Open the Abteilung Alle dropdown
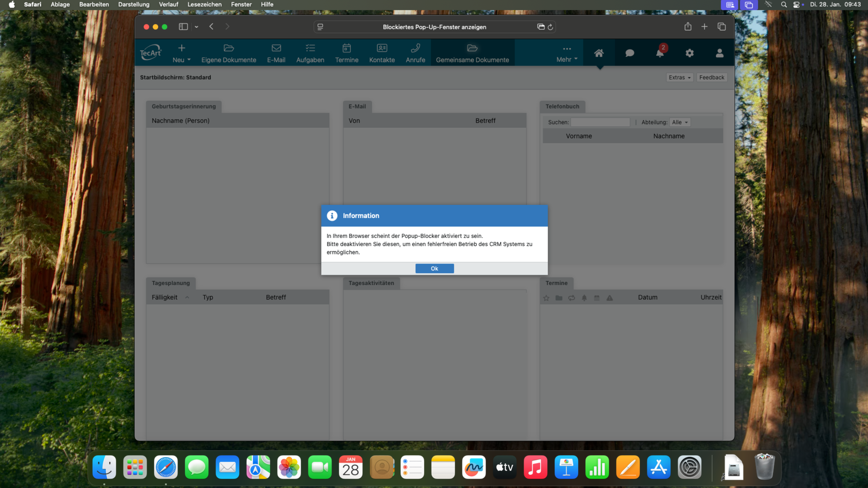 (679, 122)
